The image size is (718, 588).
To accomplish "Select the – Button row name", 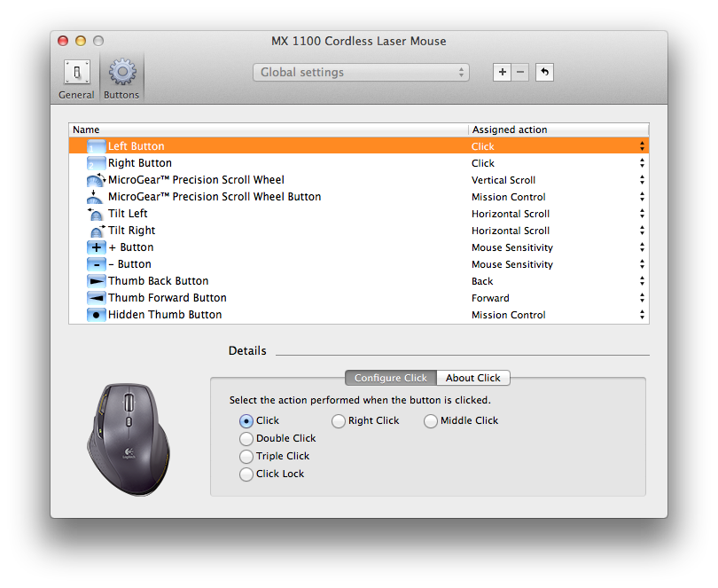I will click(x=129, y=264).
